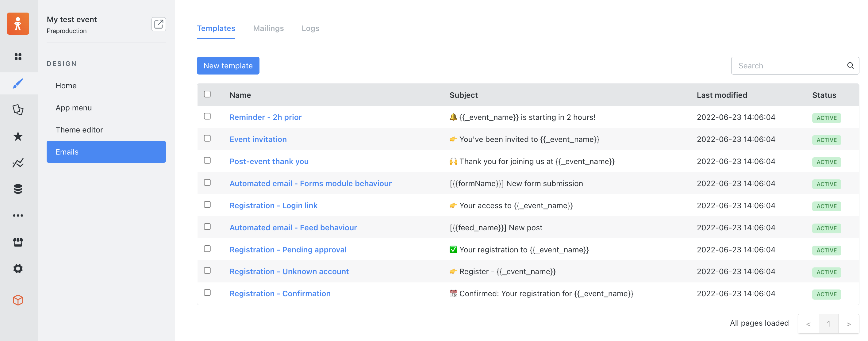Go to previous page arrow
This screenshot has height=341, width=868.
[x=808, y=324]
